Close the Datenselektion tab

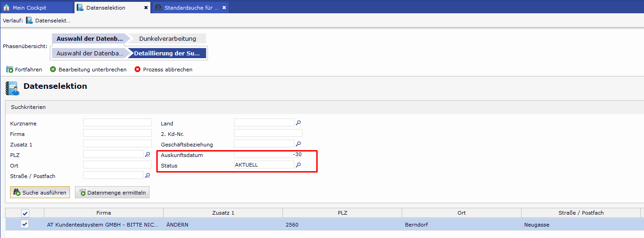click(146, 8)
